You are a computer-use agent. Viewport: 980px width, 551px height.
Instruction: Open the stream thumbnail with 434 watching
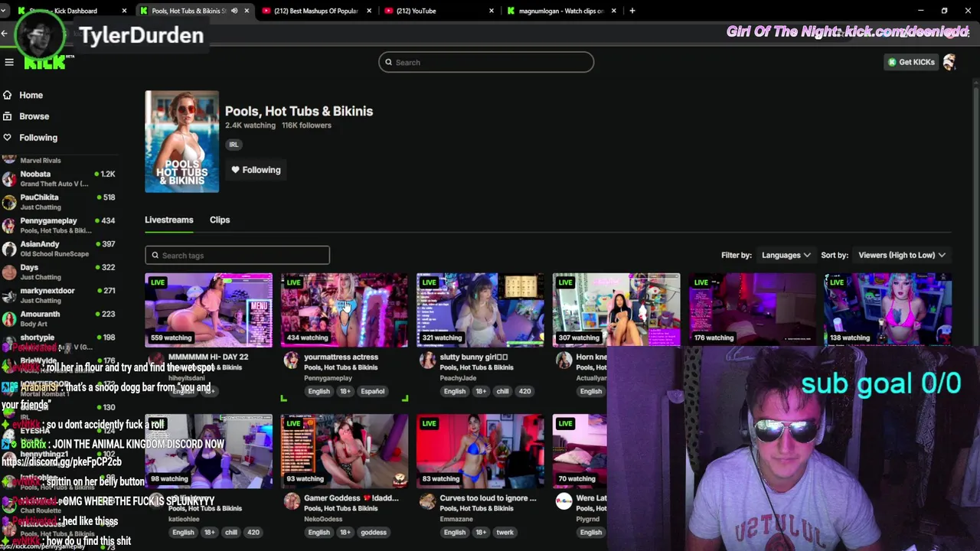(x=345, y=309)
